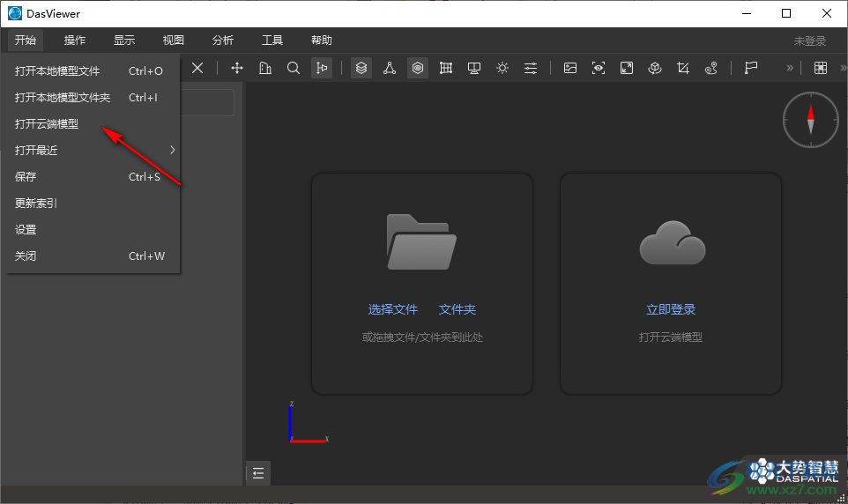848x504 pixels.
Task: Open 设置 from the start menu
Action: click(93, 230)
